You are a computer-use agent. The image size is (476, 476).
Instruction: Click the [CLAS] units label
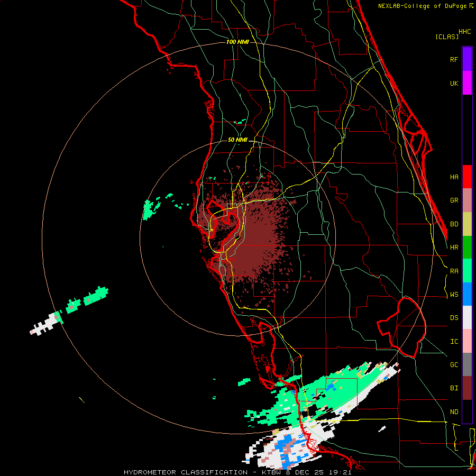447,36
